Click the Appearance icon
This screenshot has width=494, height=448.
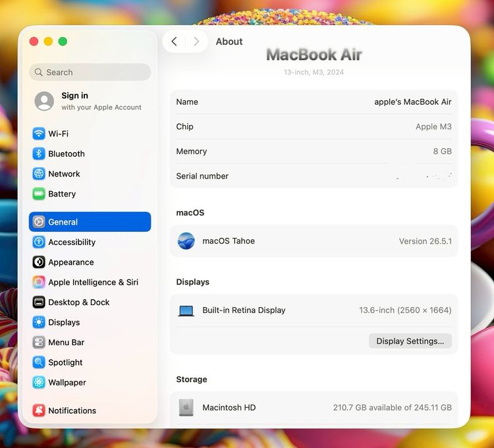[x=39, y=262]
